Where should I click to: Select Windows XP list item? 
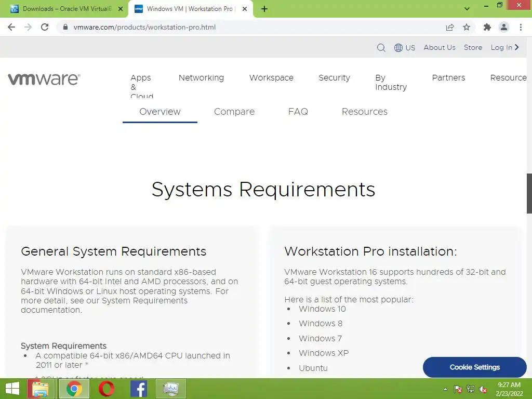pyautogui.click(x=324, y=353)
